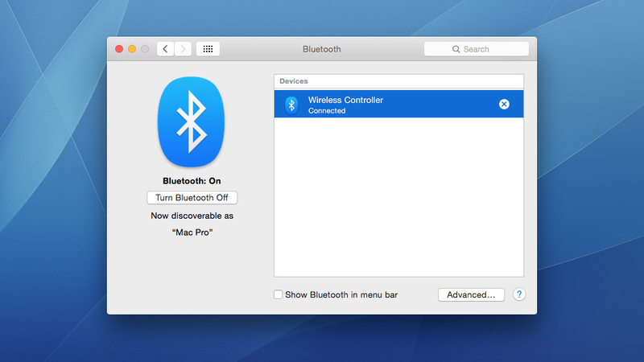
Task: Click the small Bluetooth icon beside Wireless Controller
Action: click(x=291, y=105)
